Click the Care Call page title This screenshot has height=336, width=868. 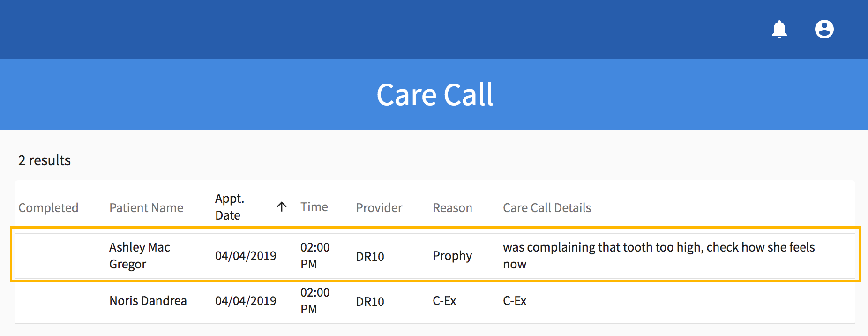coord(434,95)
